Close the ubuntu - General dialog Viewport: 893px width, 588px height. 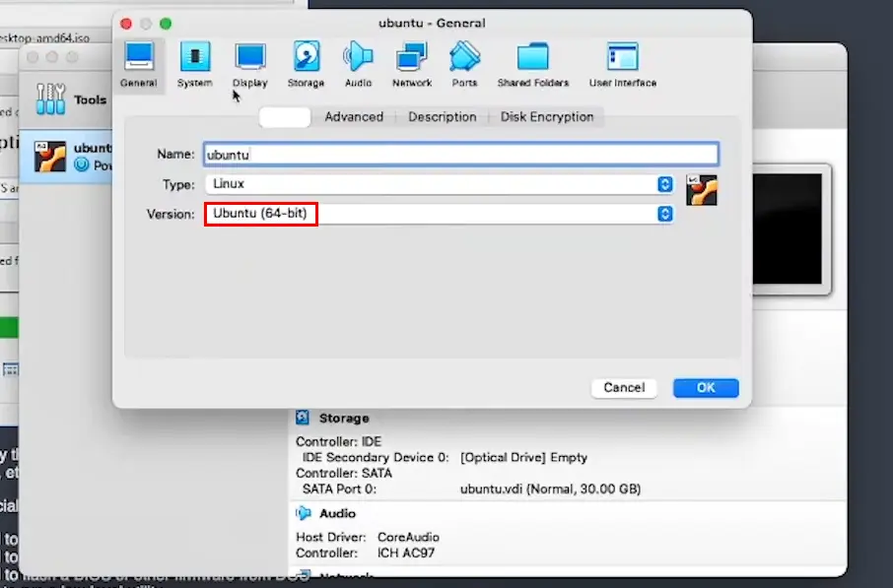coord(126,24)
